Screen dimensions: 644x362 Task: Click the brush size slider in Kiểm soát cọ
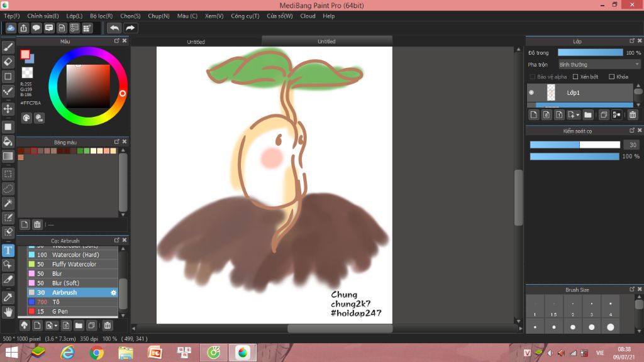point(575,145)
